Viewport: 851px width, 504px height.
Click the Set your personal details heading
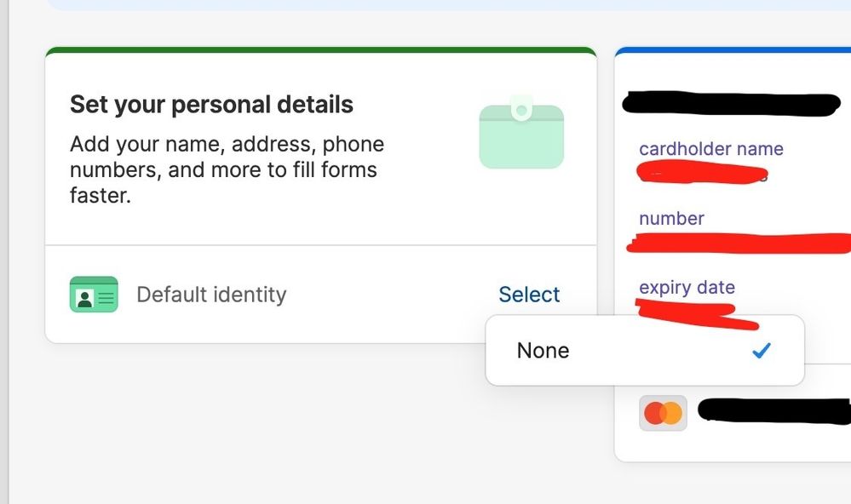click(x=211, y=105)
